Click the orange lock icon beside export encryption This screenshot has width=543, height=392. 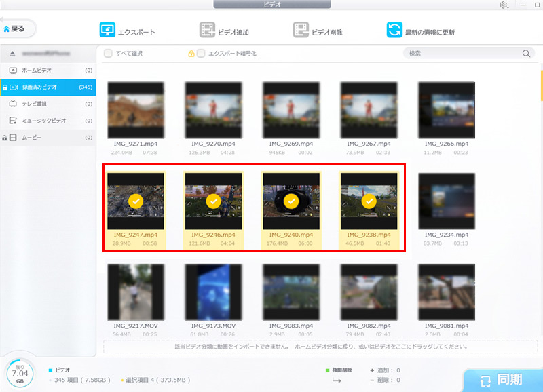point(191,54)
